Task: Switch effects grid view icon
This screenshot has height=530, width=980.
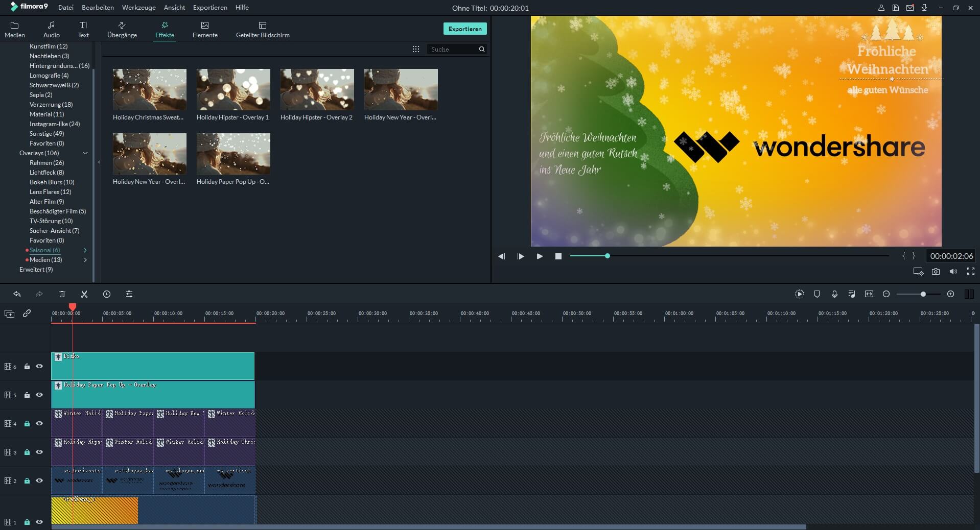Action: 416,49
